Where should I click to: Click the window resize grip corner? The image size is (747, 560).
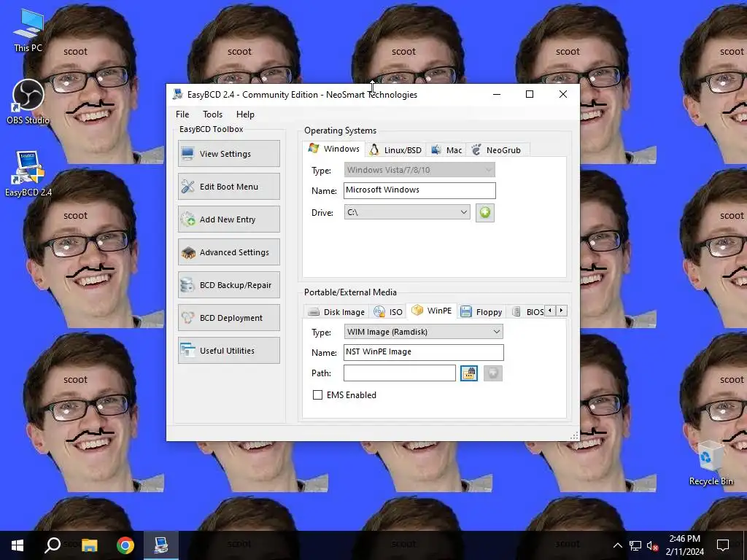click(574, 435)
